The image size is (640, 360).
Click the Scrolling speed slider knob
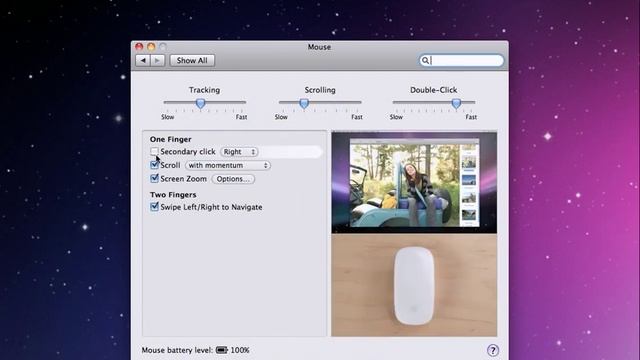point(304,103)
